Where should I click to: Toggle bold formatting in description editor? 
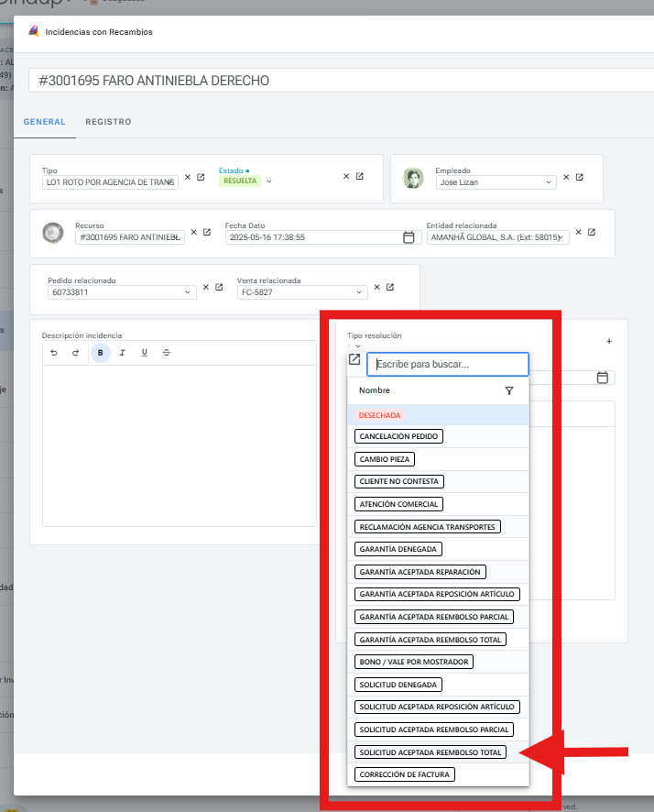pos(100,353)
